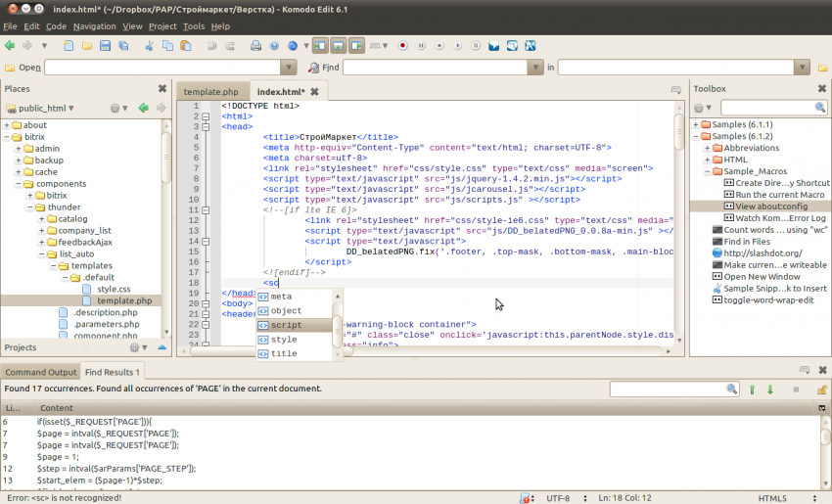This screenshot has height=504, width=832.
Task: Close the index.html tab
Action: coord(314,92)
